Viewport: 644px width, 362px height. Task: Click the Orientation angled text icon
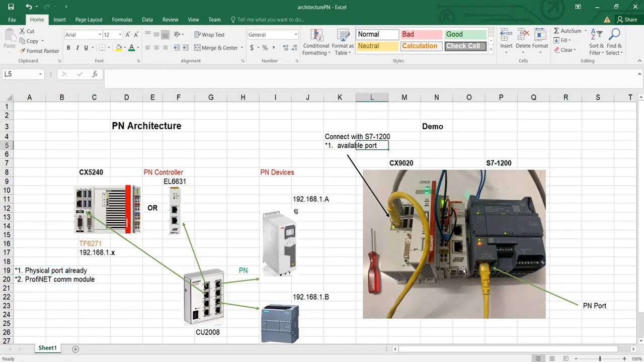177,35
